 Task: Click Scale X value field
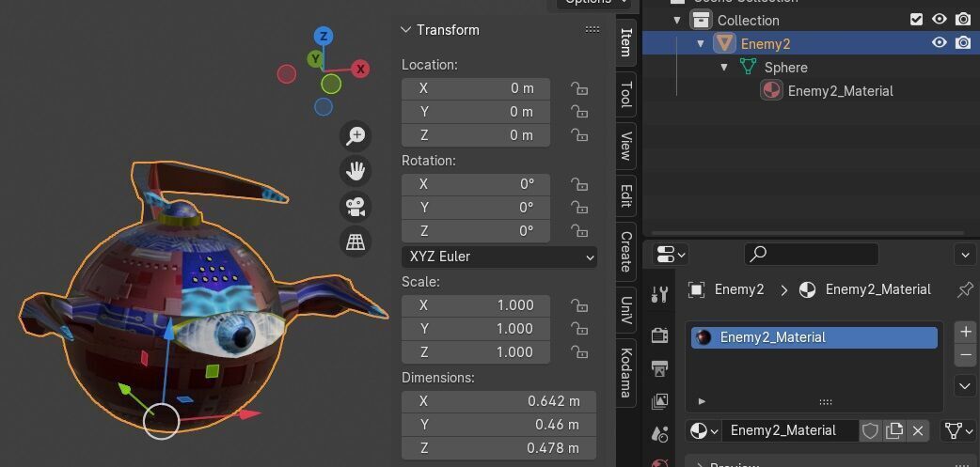tap(476, 305)
